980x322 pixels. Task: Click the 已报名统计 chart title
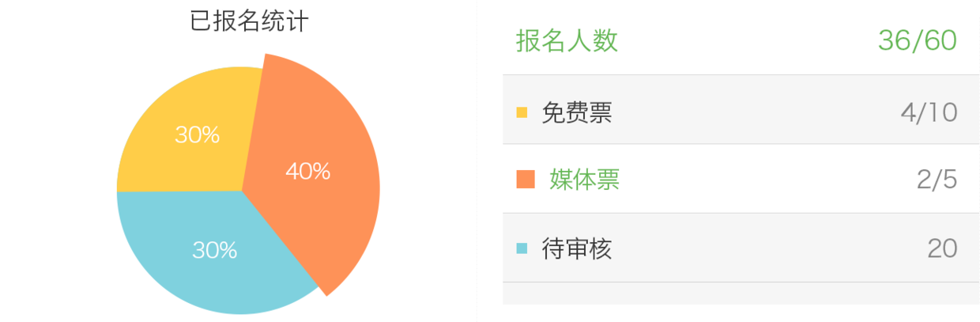point(249,21)
